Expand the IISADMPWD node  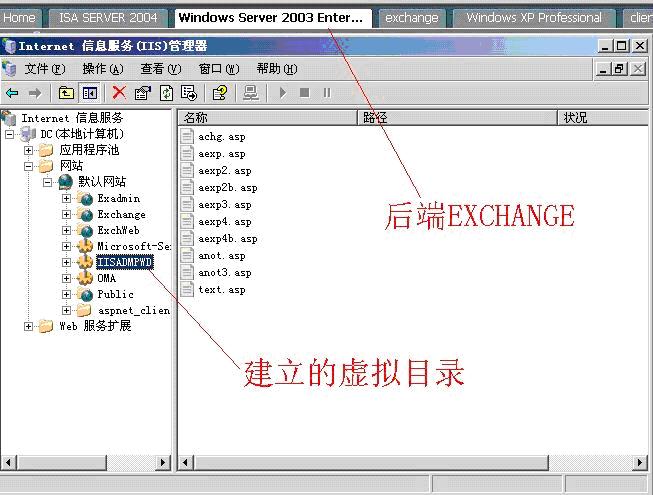66,262
